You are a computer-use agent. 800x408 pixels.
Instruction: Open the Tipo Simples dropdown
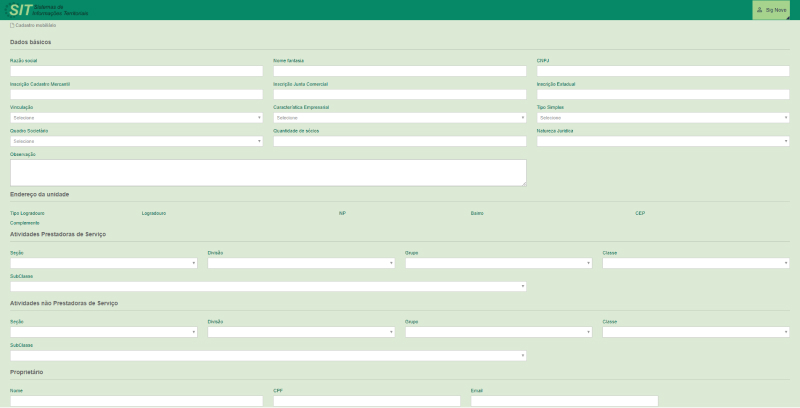[662, 117]
